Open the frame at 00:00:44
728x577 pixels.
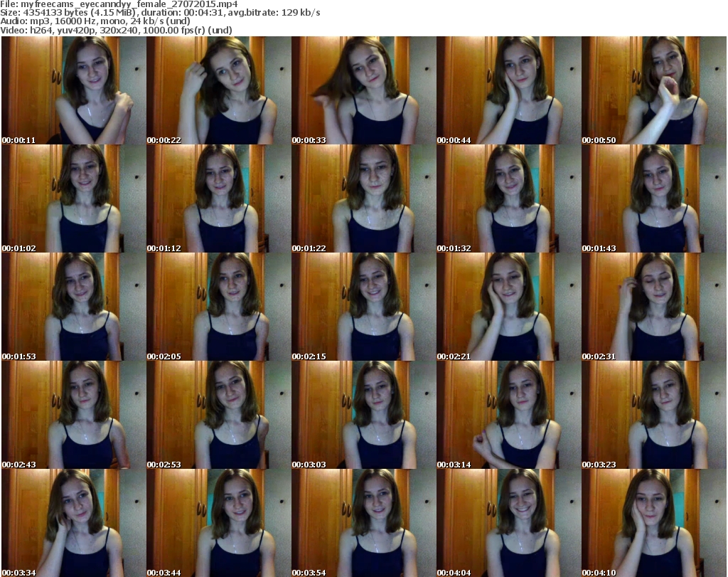508,90
